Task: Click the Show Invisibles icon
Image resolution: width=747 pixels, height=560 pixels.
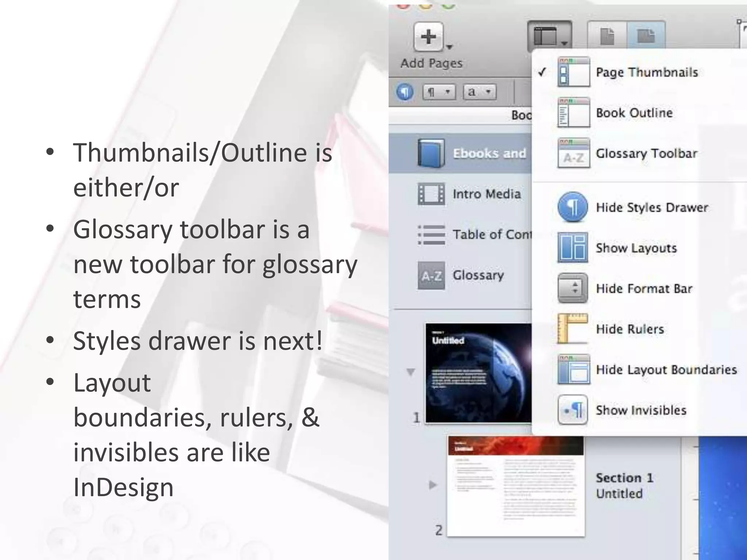Action: 573,410
